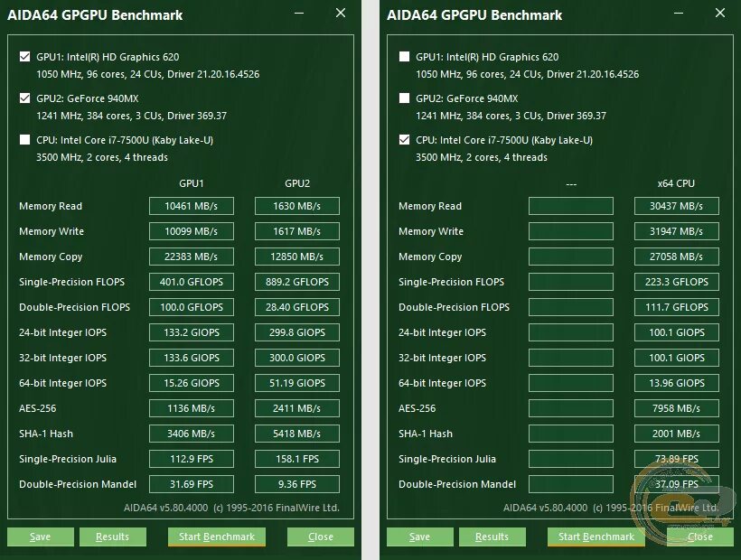
Task: Select CPU Memory Write value 31947 MB/s
Action: [676, 231]
